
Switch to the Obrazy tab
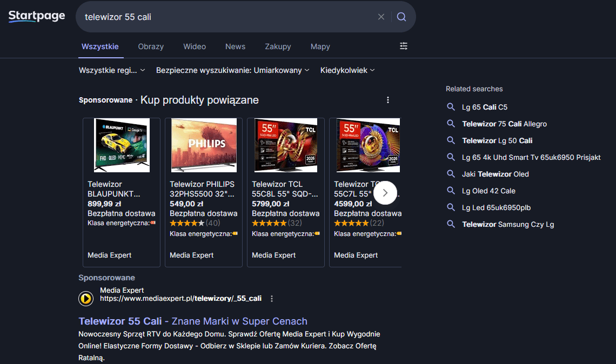click(151, 46)
